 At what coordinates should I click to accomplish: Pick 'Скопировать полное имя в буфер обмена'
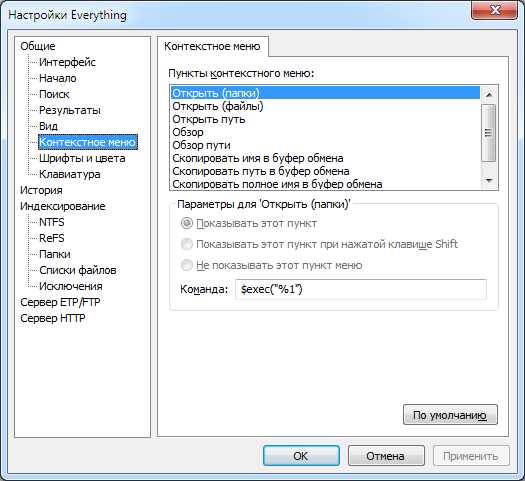point(325,184)
